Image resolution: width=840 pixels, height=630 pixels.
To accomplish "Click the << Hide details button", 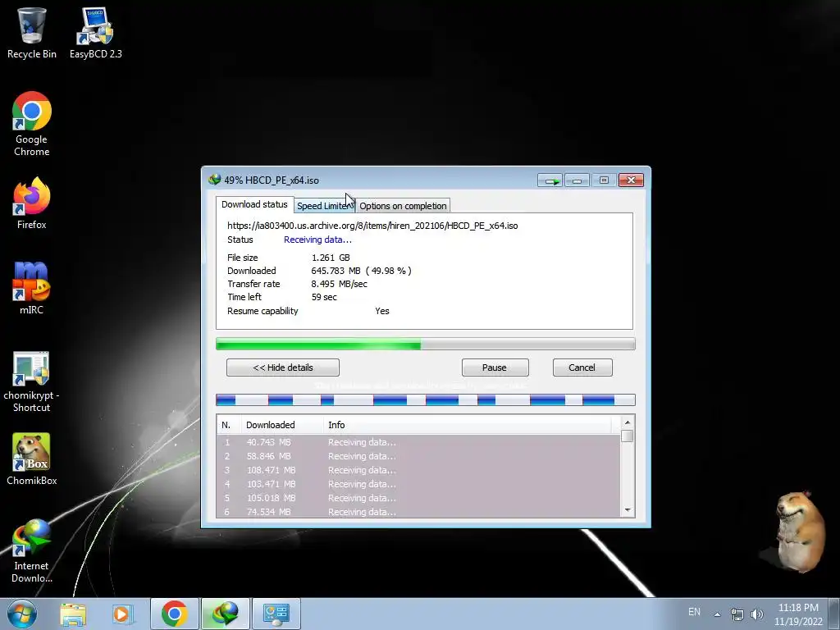I will pos(283,367).
